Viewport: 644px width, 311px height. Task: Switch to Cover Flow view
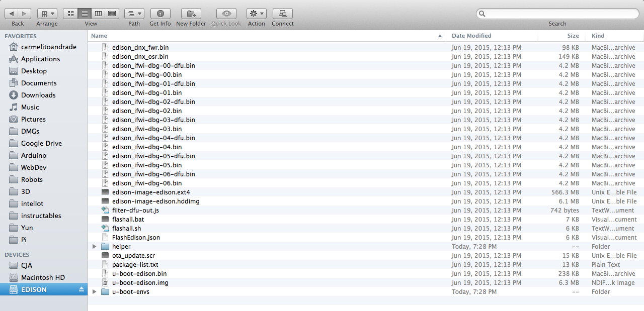tap(112, 14)
